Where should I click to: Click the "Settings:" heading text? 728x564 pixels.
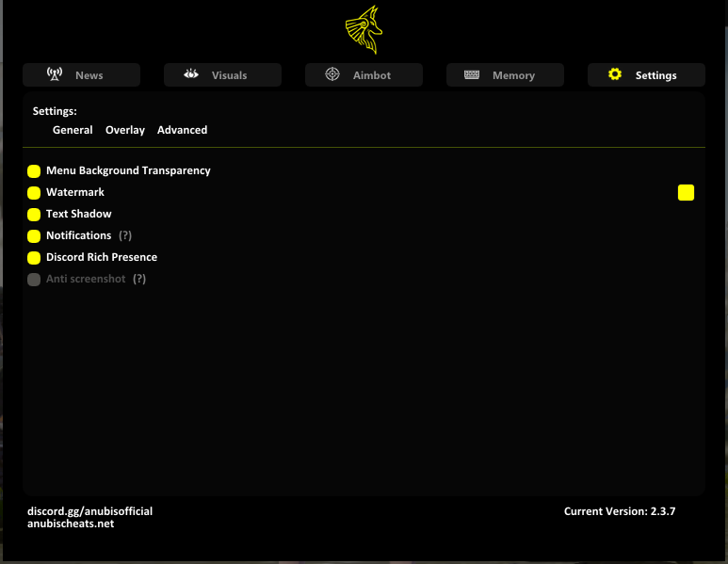(55, 111)
